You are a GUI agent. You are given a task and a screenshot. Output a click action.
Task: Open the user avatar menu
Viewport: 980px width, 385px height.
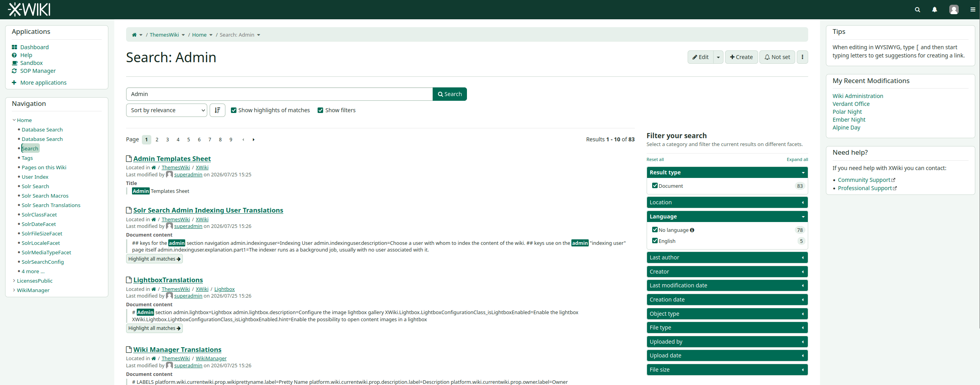(954, 9)
